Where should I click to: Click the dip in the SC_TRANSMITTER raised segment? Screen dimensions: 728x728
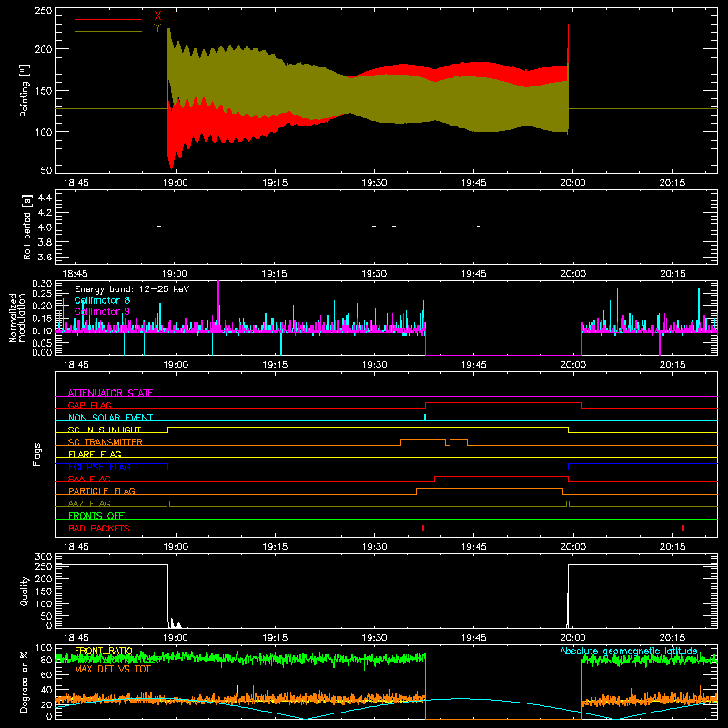[448, 442]
